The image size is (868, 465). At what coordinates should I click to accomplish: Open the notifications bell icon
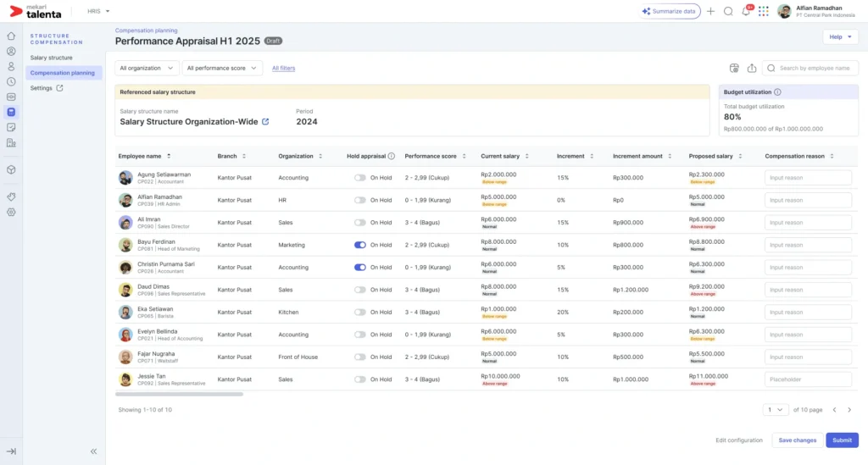[746, 11]
